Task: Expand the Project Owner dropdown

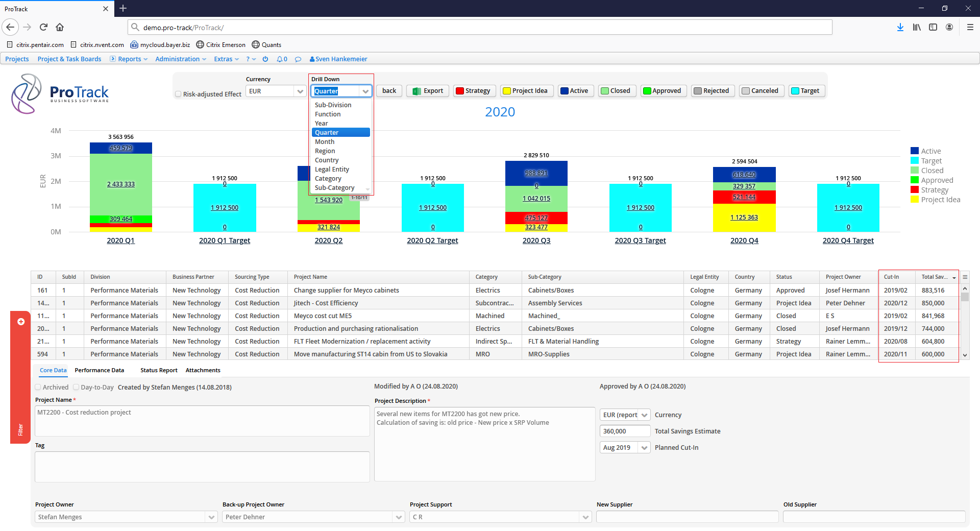Action: pos(211,517)
